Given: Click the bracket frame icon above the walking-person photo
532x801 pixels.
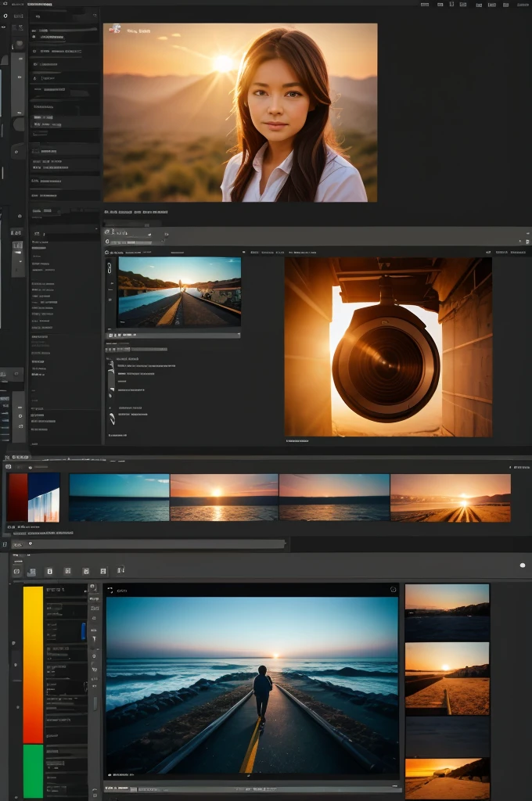Looking at the screenshot, I should pos(110,590).
